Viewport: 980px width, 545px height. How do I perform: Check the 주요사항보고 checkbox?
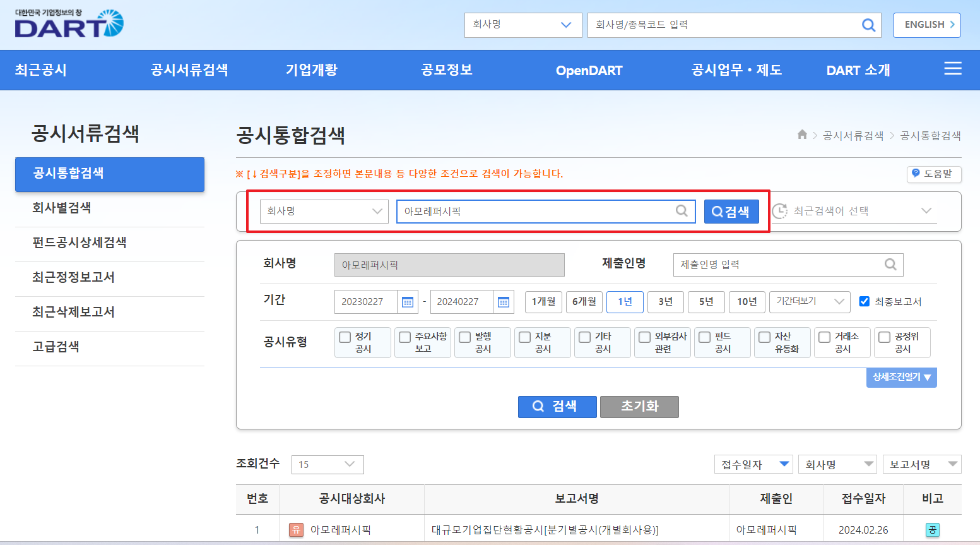405,337
